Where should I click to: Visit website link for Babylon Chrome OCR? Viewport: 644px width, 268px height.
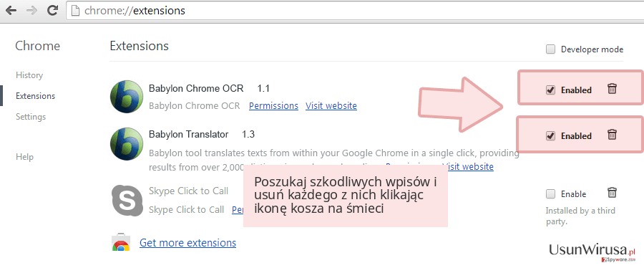pos(331,105)
